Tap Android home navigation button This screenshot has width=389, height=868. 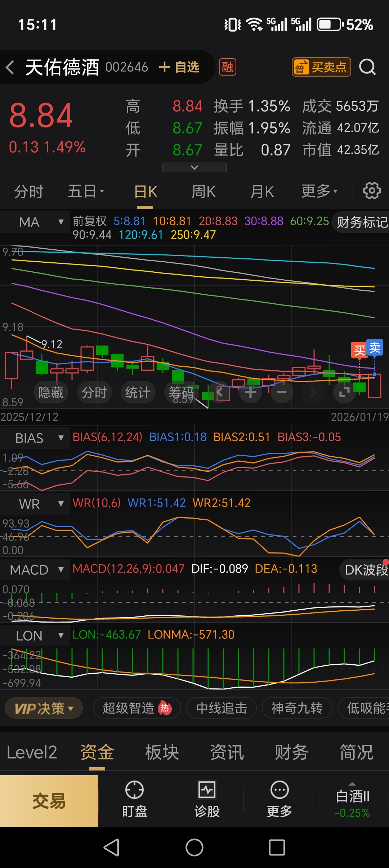click(x=194, y=847)
